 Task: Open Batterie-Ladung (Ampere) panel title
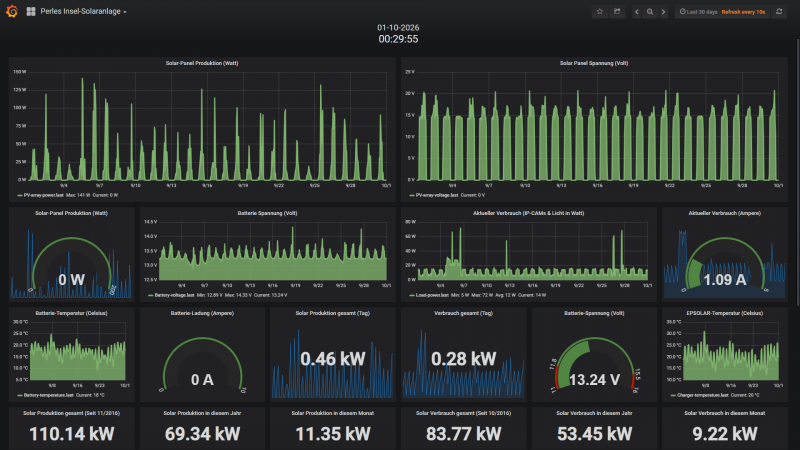(x=202, y=313)
